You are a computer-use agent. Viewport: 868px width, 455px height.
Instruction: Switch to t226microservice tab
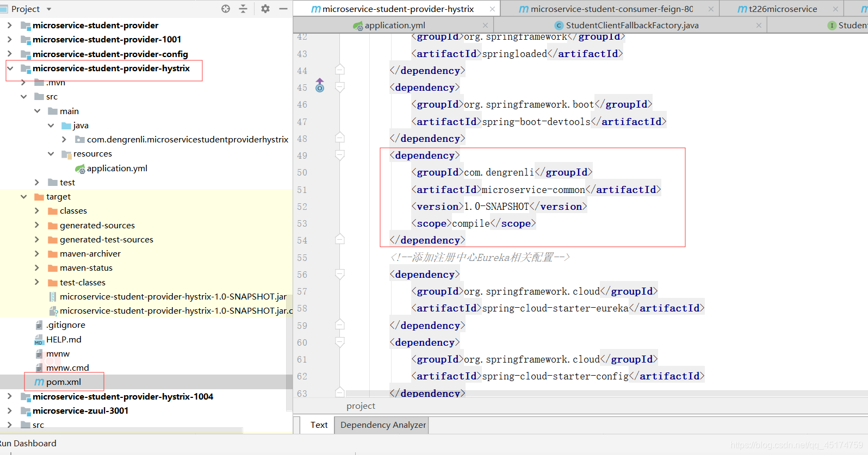(783, 9)
